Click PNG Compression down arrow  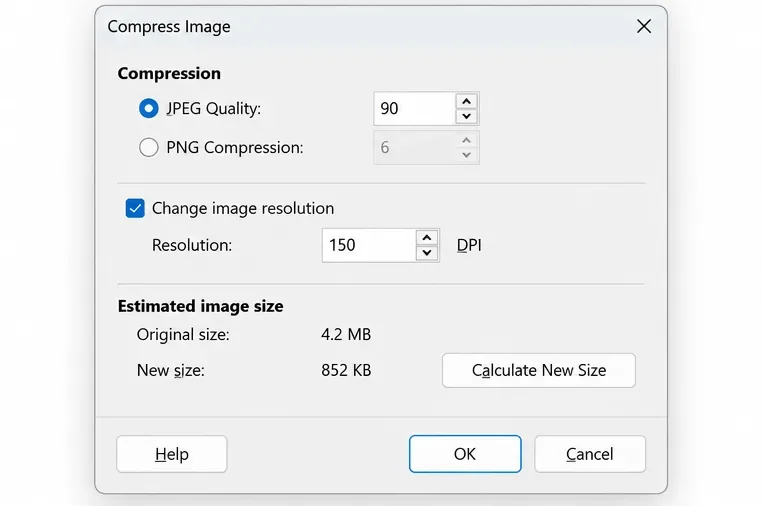[x=467, y=155]
